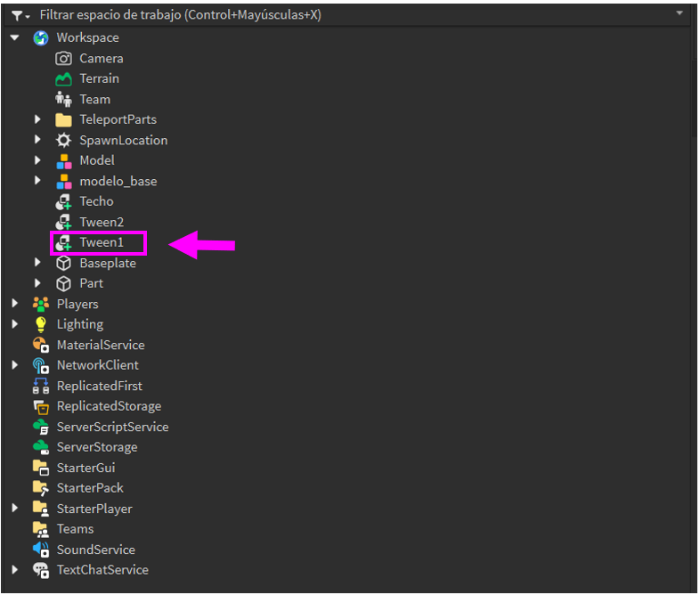The height and width of the screenshot is (595, 700).
Task: Click the Camera icon
Action: coord(63,59)
